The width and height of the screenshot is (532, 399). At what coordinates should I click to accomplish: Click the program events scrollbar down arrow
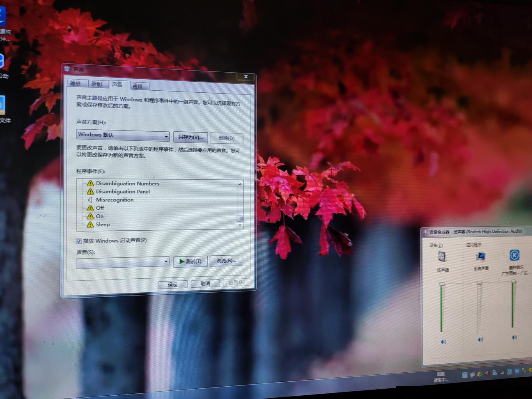click(240, 225)
